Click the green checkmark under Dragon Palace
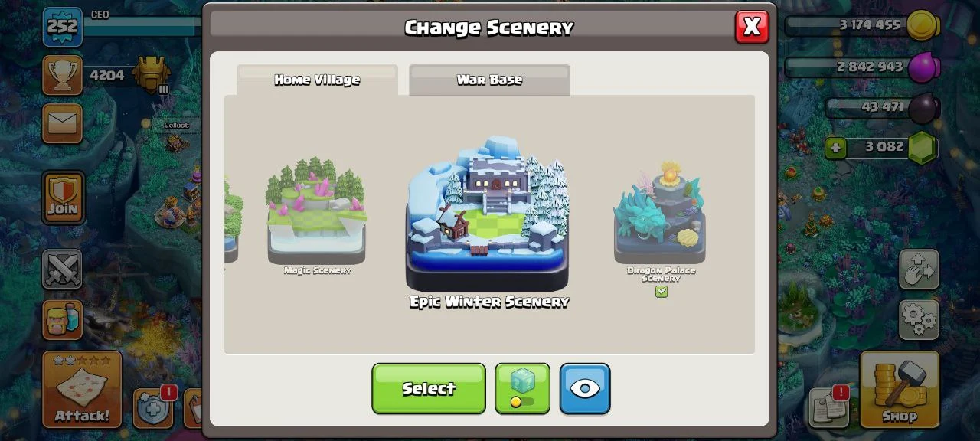The image size is (980, 441). [661, 292]
